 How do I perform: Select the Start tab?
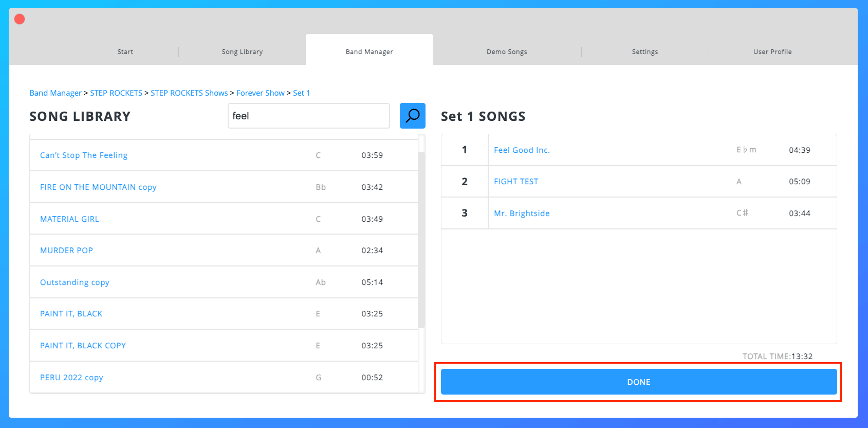click(x=125, y=52)
